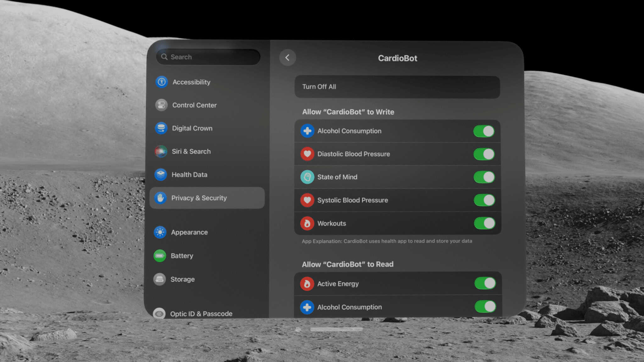Click the CardioBot page title
The width and height of the screenshot is (644, 362).
pyautogui.click(x=397, y=58)
